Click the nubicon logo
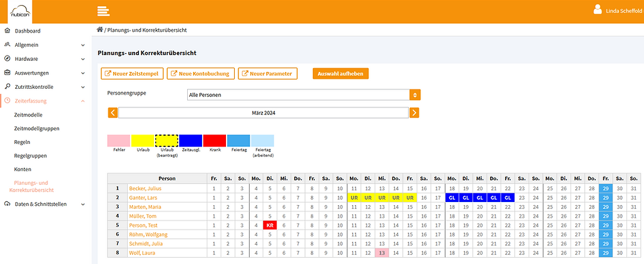644x264 pixels. [20, 11]
